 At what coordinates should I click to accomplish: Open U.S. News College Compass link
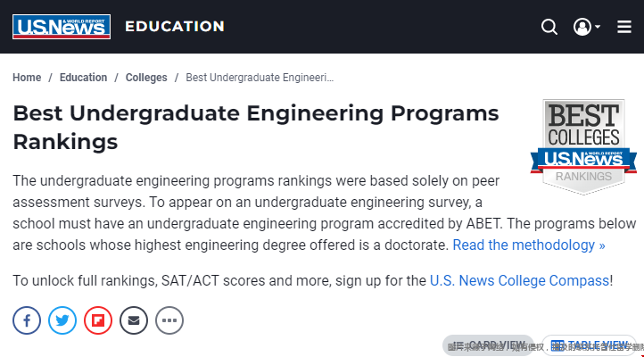coord(519,280)
